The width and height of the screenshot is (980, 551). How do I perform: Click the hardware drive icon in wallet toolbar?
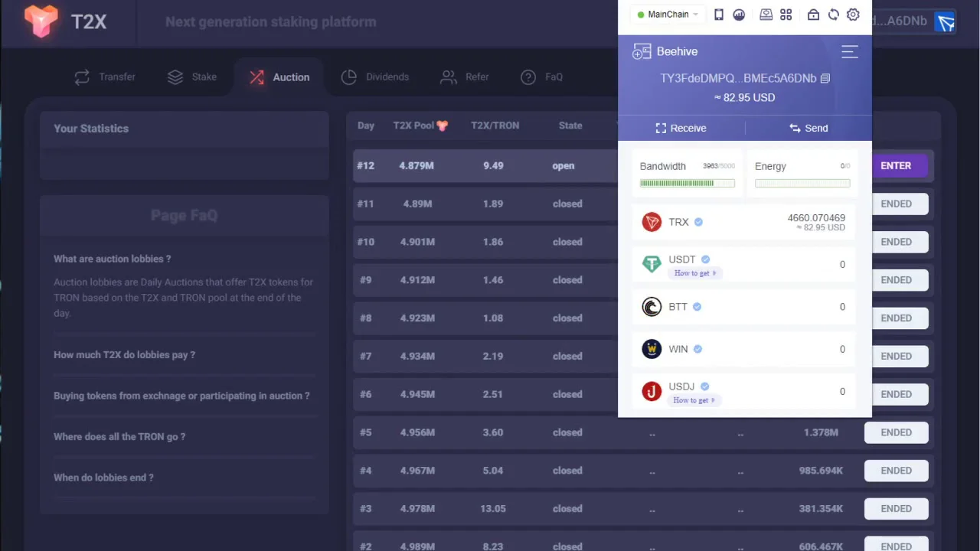point(766,15)
